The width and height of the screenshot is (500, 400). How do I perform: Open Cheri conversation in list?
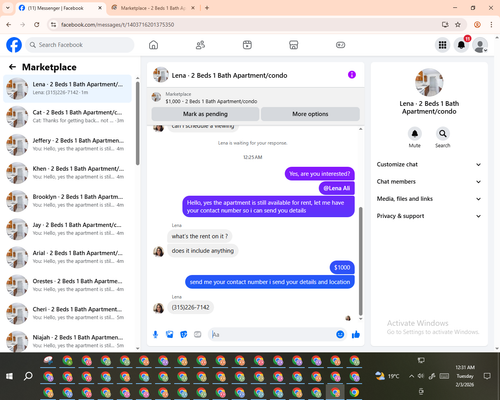coord(67,313)
